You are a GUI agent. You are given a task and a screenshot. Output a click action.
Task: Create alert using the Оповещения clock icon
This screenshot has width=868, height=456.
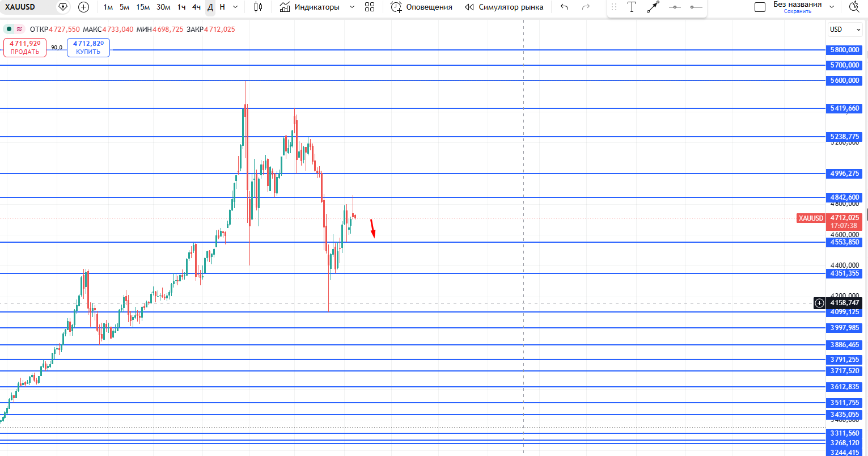pos(397,7)
